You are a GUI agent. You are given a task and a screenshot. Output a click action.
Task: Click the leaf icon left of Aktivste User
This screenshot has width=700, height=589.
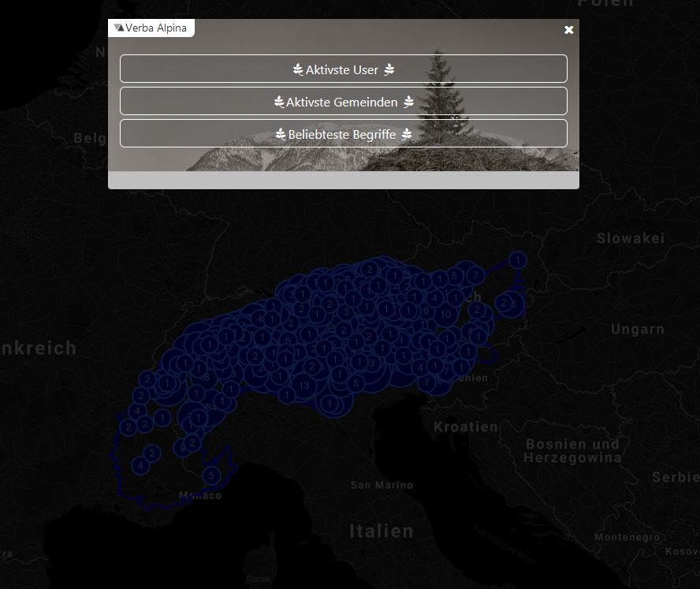pos(298,70)
